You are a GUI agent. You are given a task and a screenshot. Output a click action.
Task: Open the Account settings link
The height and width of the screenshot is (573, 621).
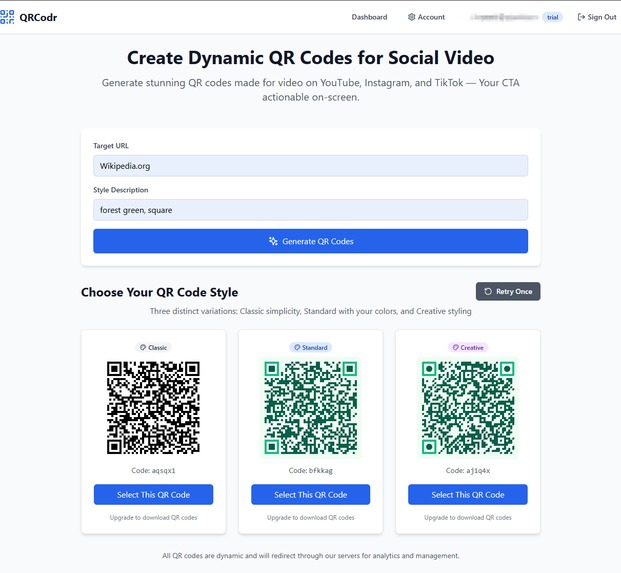[426, 17]
